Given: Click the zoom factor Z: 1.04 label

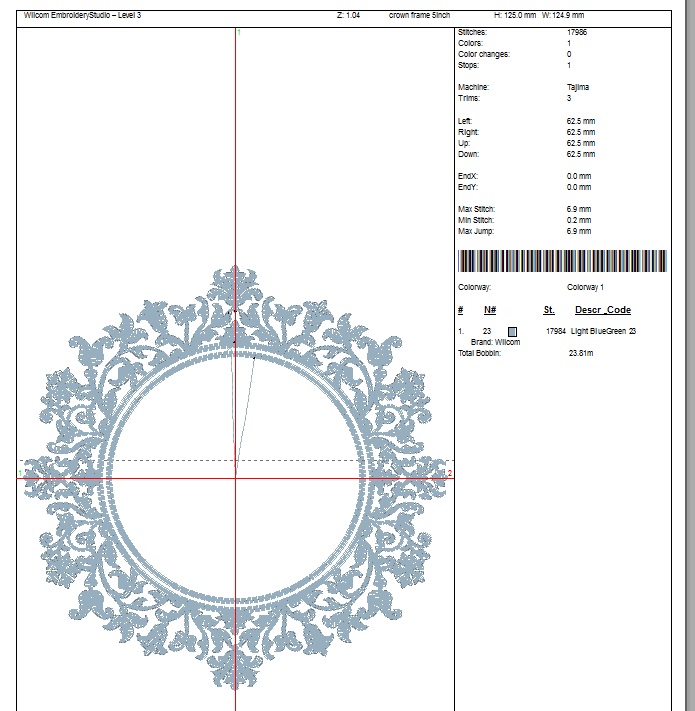Looking at the screenshot, I should [350, 16].
